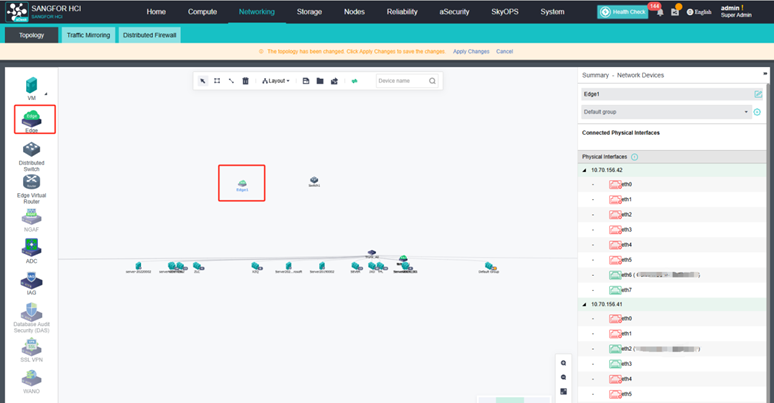
Task: Click Apply Changes link in banner
Action: point(471,51)
